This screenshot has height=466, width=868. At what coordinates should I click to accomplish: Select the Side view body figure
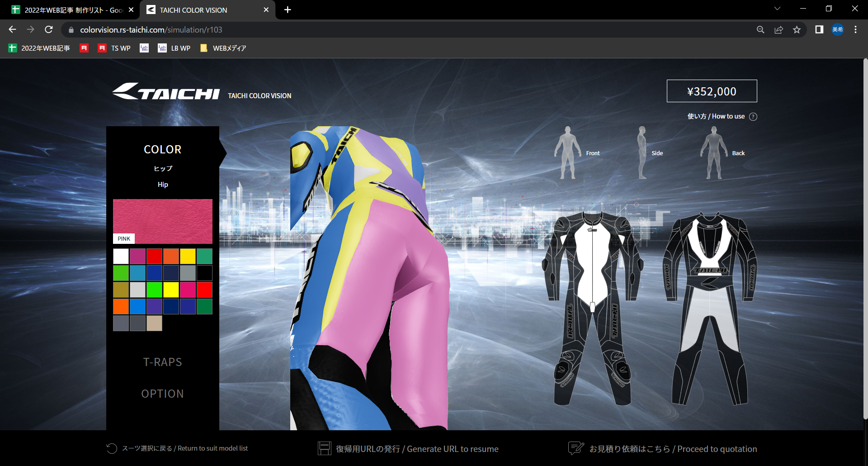(x=642, y=152)
